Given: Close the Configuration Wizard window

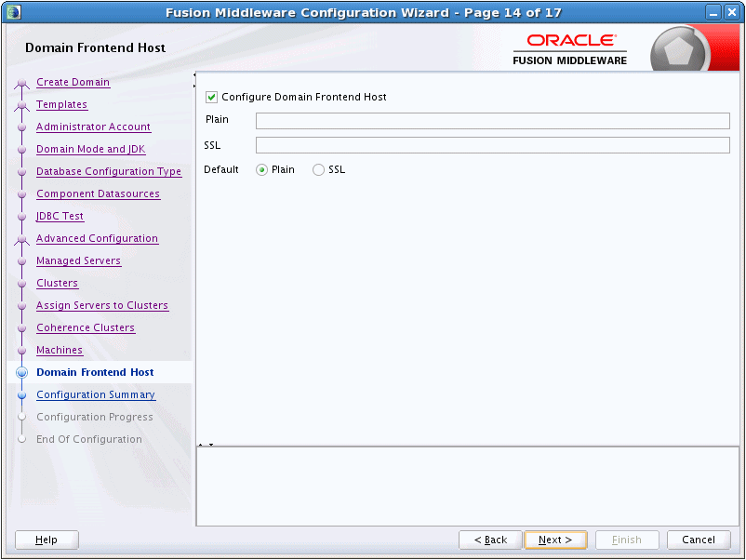Looking at the screenshot, I should [732, 12].
